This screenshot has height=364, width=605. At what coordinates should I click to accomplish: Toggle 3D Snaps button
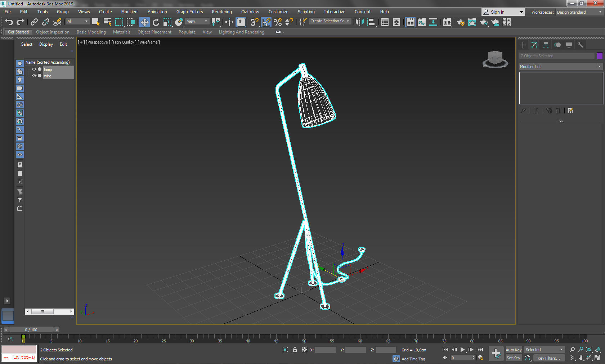pos(254,22)
